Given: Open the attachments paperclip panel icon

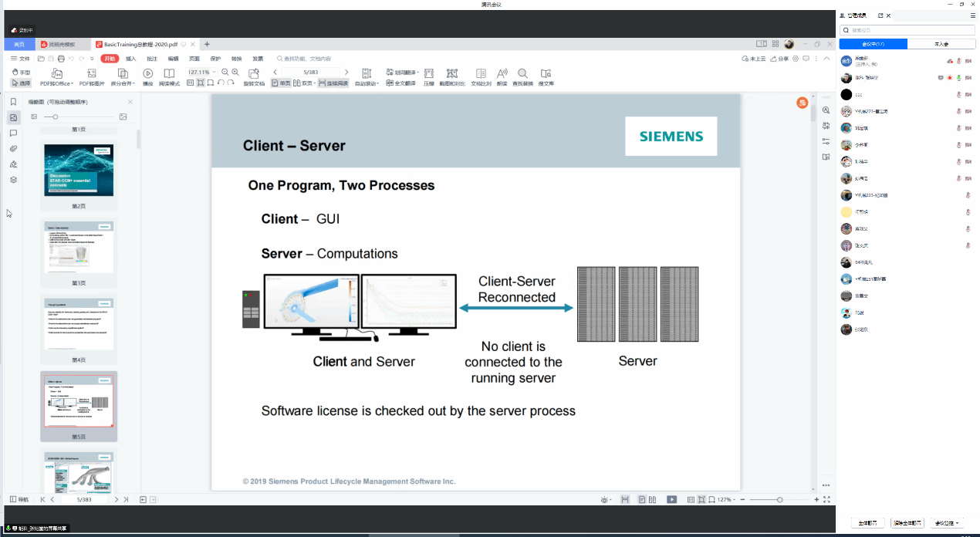Looking at the screenshot, I should click(13, 148).
